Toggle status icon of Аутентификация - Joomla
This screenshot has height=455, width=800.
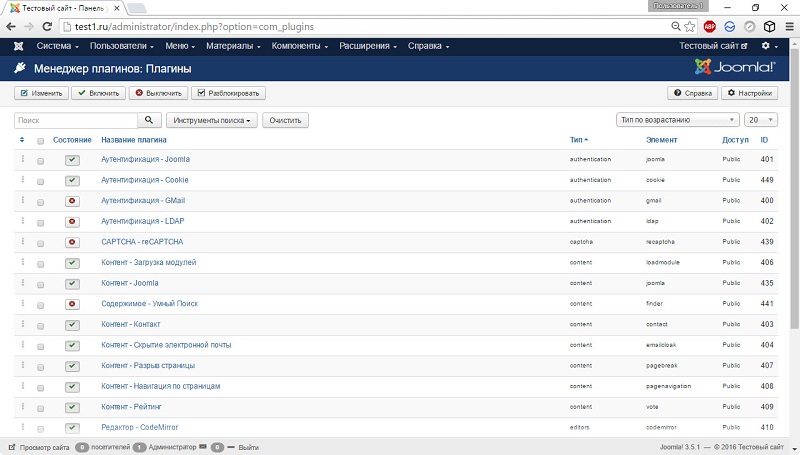(72, 160)
